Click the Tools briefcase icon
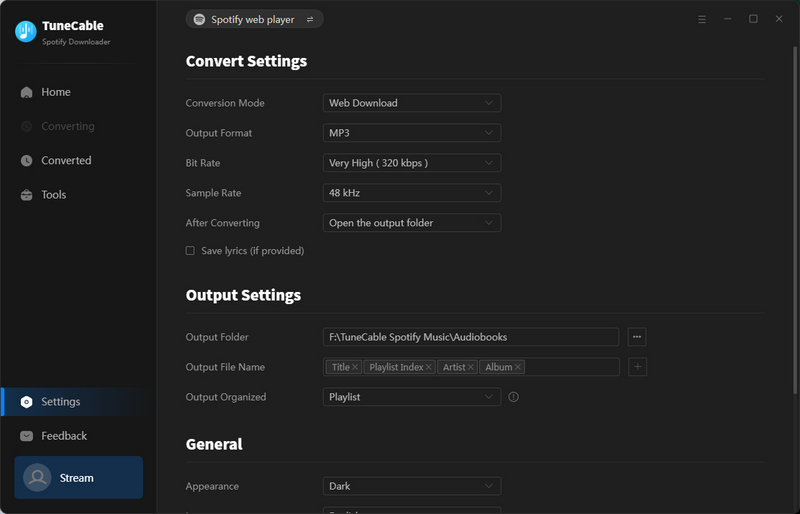Image resolution: width=800 pixels, height=514 pixels. point(27,195)
